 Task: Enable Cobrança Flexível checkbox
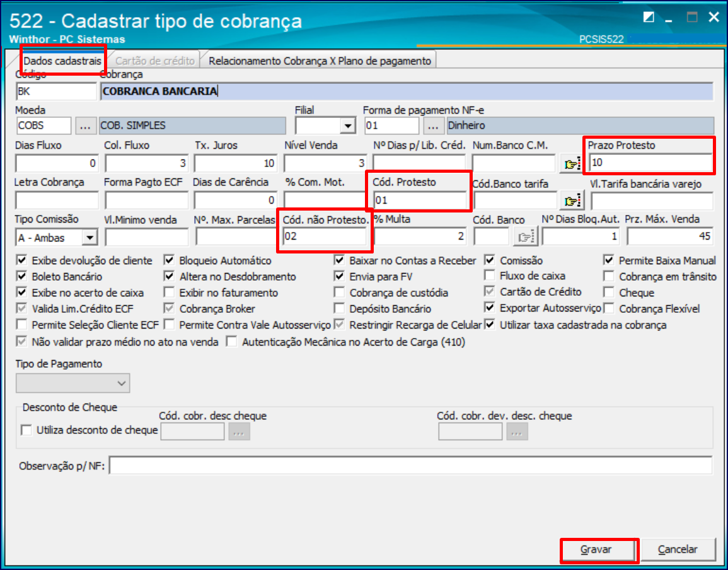(609, 308)
